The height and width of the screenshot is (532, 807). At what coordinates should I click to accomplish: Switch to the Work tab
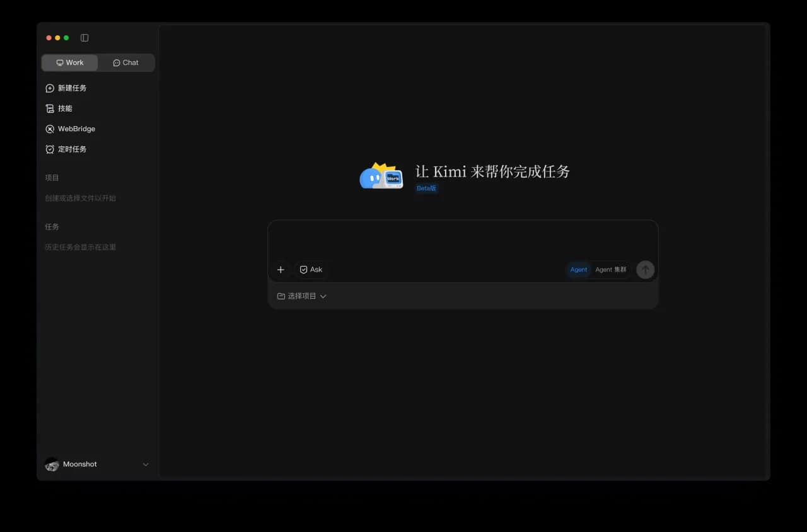point(70,62)
